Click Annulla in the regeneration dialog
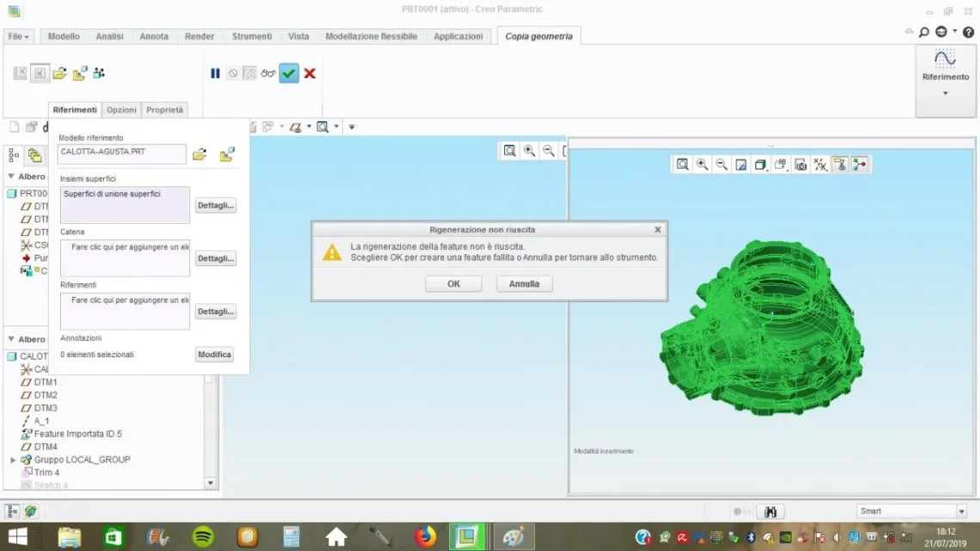The image size is (980, 551). 524,284
